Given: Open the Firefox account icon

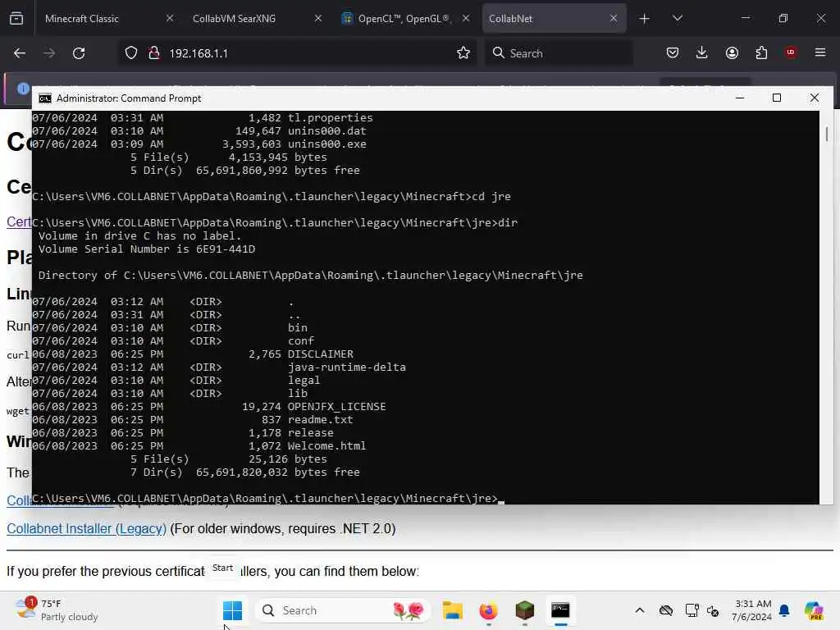Looking at the screenshot, I should [x=732, y=52].
